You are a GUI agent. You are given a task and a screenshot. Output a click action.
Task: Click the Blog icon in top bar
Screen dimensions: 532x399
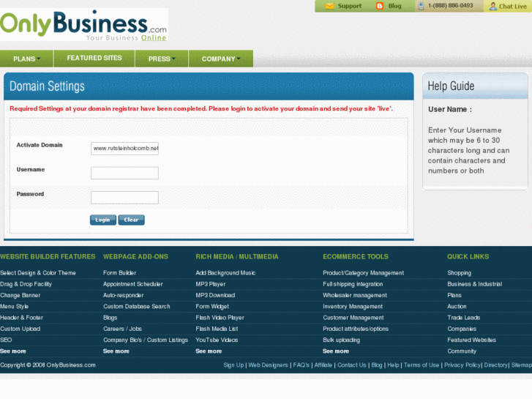coord(380,6)
